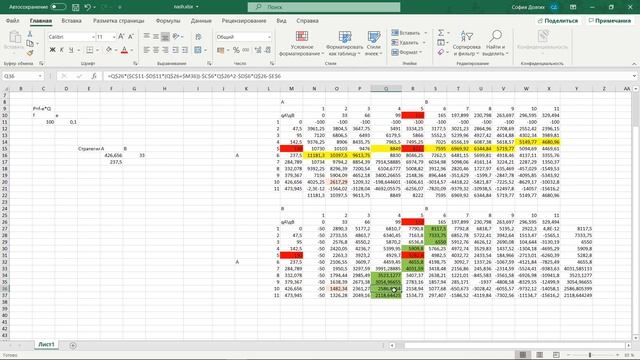The image size is (640, 360).
Task: Click the Format Painter brush icon
Action: coord(30,53)
